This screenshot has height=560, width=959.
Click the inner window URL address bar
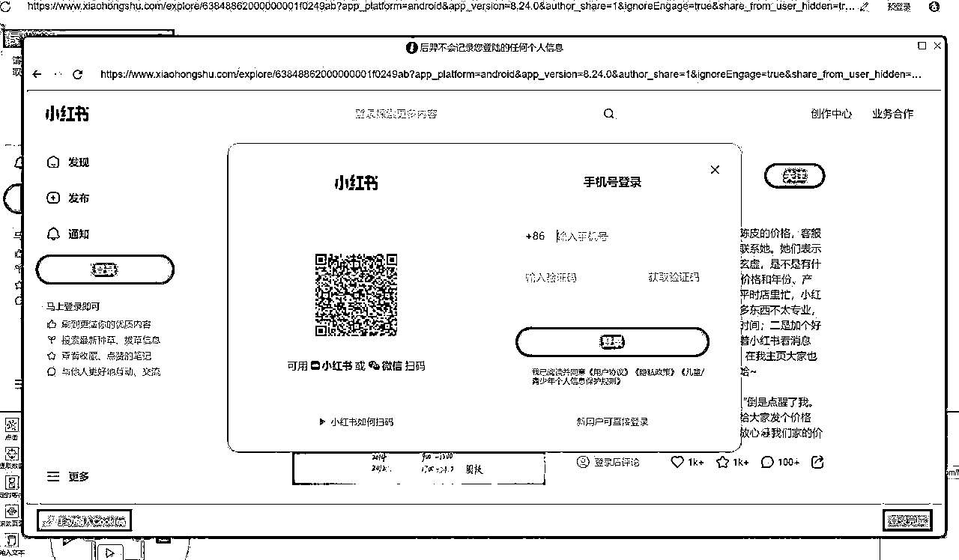coord(511,74)
